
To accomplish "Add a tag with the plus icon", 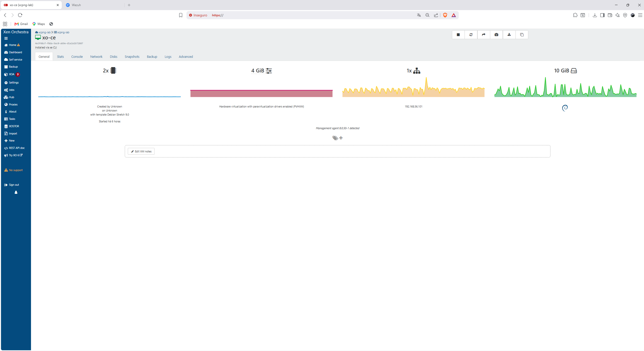I will tap(341, 138).
